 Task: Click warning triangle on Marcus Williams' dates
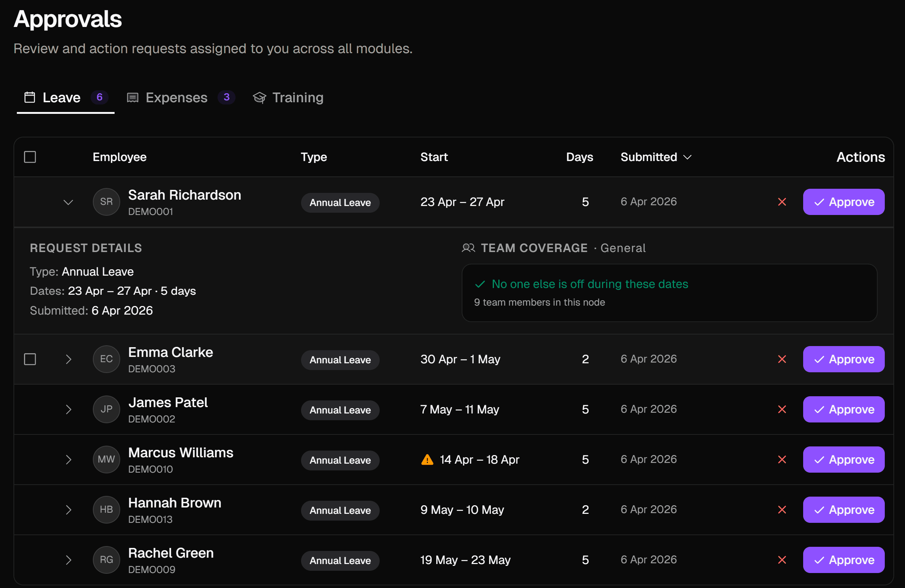pos(427,460)
